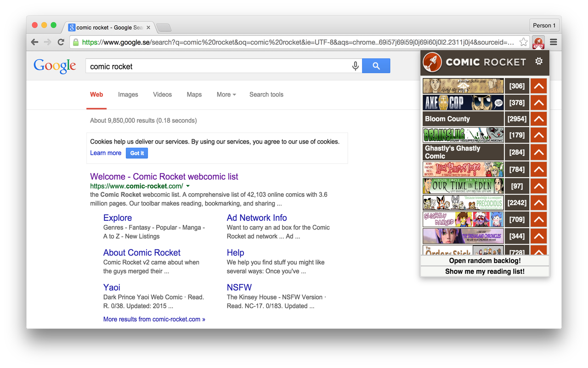Image resolution: width=588 pixels, height=368 pixels.
Task: Open the Learn more cookies link
Action: point(106,153)
